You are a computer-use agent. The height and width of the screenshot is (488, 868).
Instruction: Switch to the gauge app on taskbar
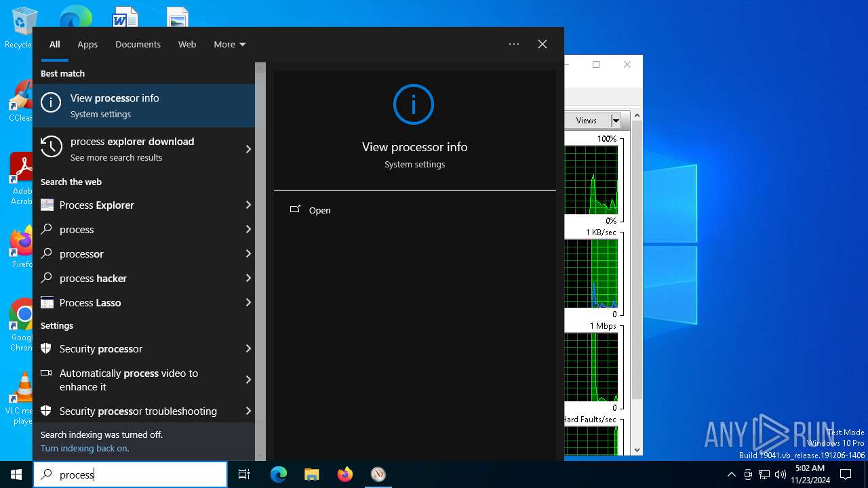[x=378, y=474]
